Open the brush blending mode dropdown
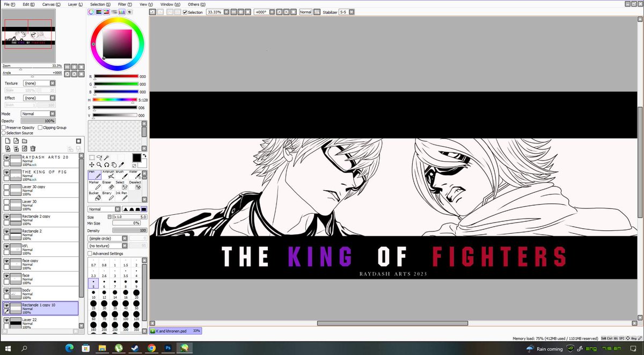Viewport: 644px width, 355px height. tap(118, 208)
